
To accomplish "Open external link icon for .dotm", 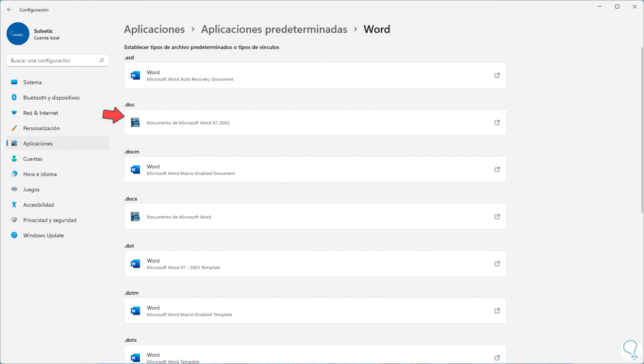I will coord(497,311).
